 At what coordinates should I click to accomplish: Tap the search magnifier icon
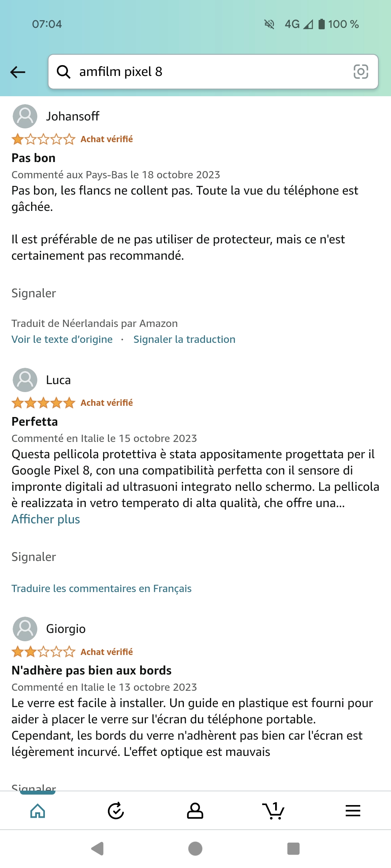click(64, 72)
